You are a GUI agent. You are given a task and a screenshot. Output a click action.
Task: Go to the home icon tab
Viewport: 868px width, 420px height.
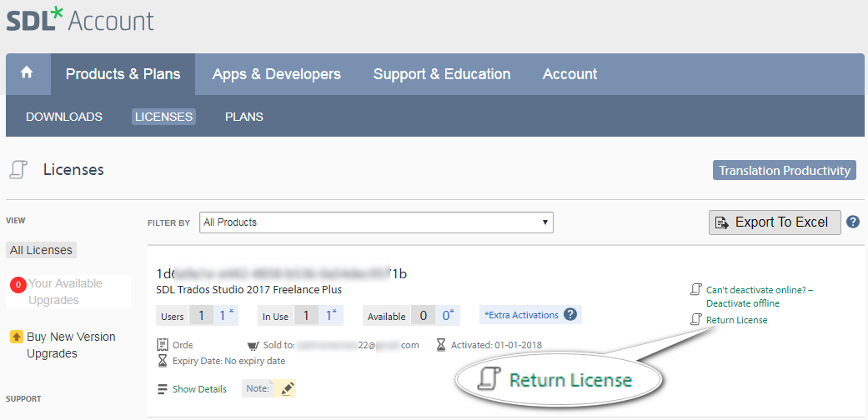[x=28, y=73]
